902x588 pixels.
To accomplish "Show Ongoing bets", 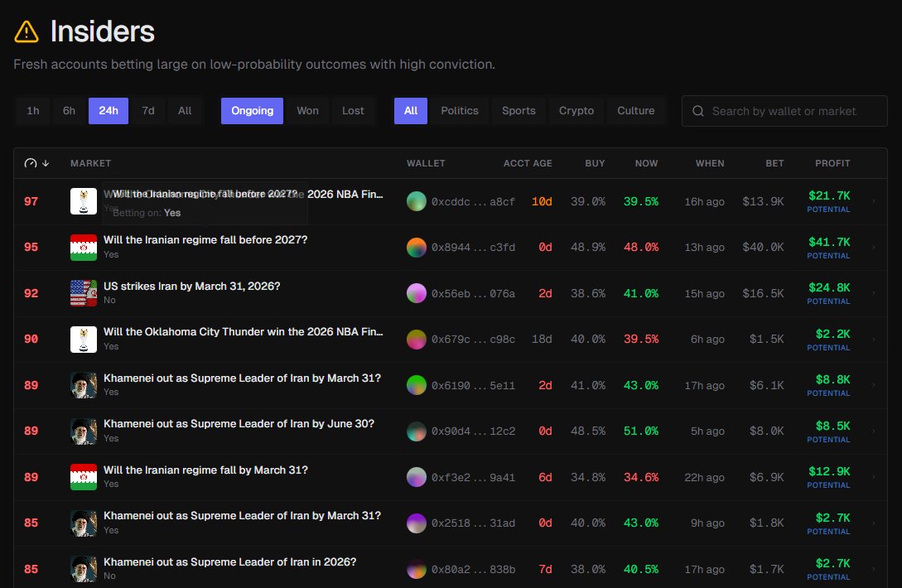I will (252, 111).
